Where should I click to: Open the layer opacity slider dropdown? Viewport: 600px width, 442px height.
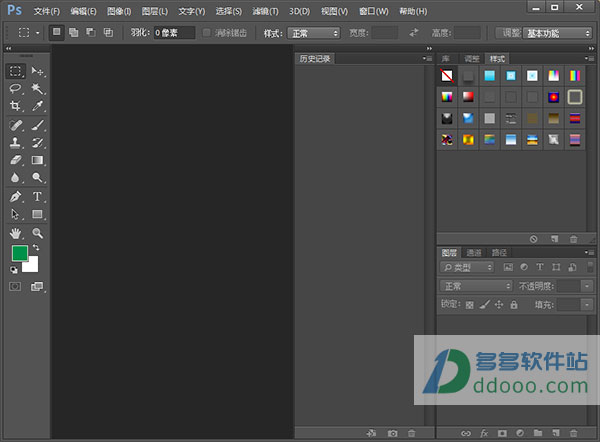pos(587,286)
